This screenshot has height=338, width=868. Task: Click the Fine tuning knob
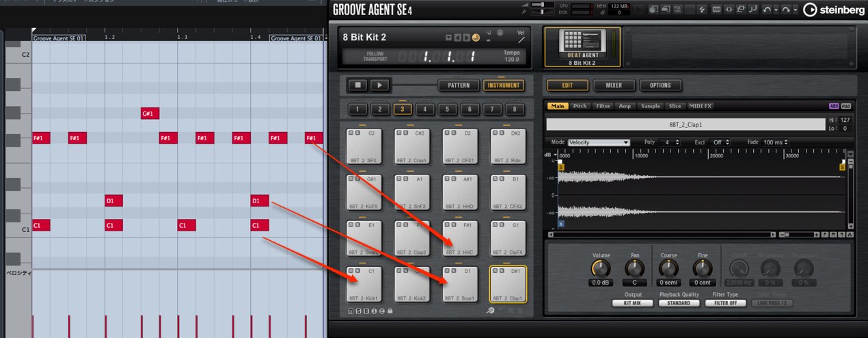click(x=703, y=269)
